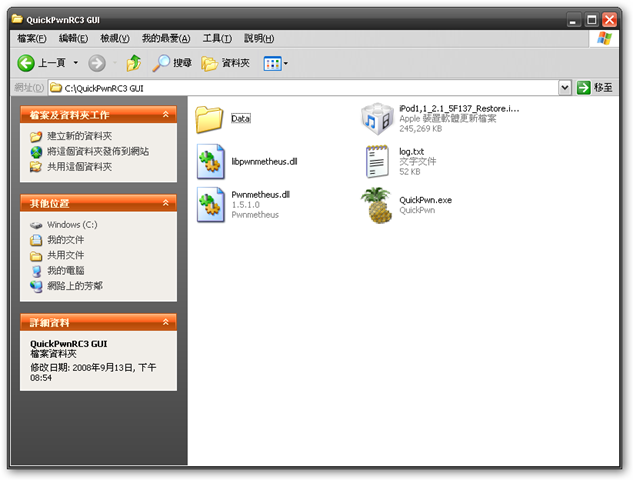Select the Pwnmetheus.dll file icon
The image size is (633, 480).
click(x=210, y=205)
